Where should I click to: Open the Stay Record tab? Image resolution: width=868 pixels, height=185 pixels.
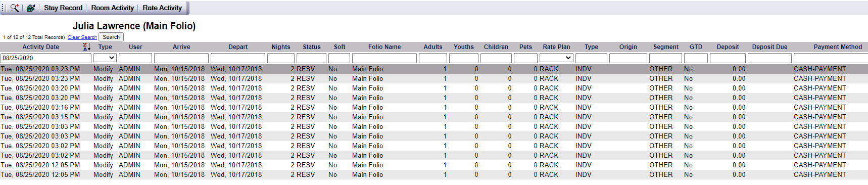point(63,8)
